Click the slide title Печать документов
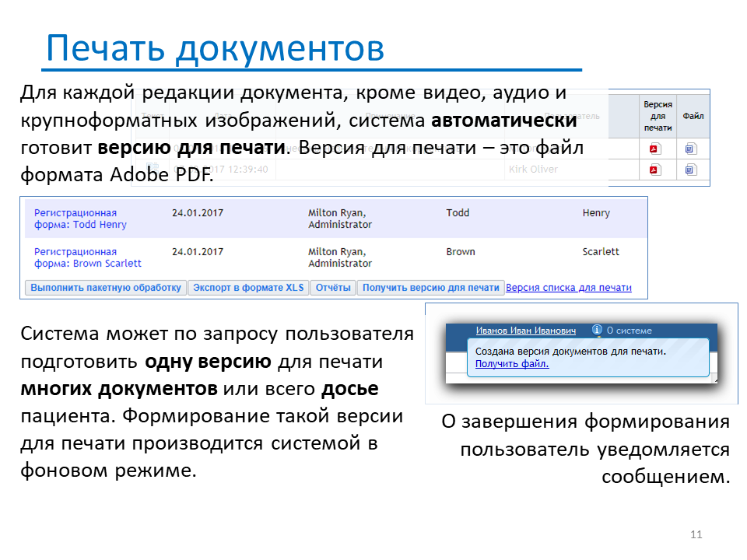This screenshot has width=747, height=560. pos(216,48)
